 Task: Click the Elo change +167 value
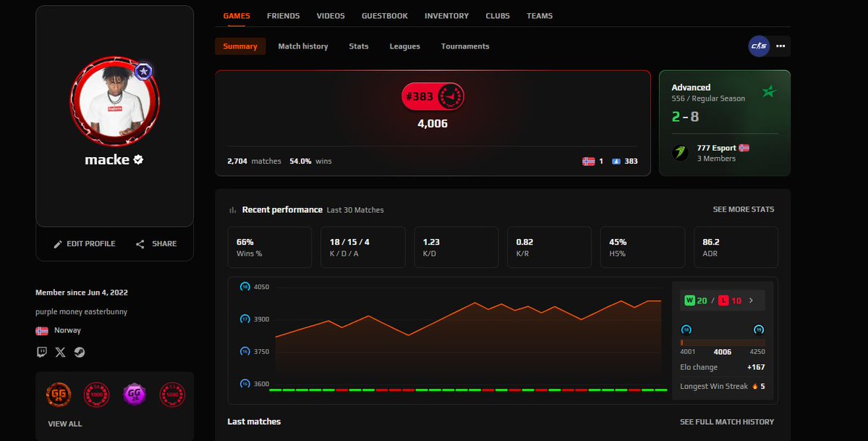(756, 367)
